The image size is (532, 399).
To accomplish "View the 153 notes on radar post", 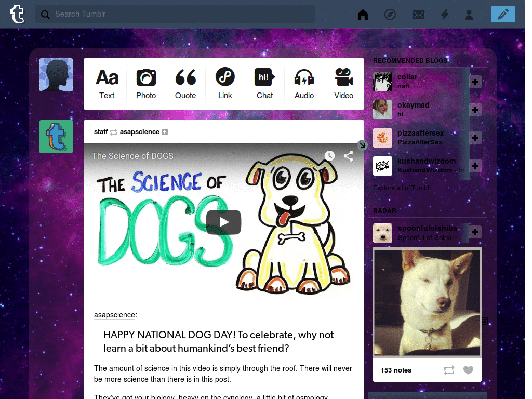I will tap(396, 370).
